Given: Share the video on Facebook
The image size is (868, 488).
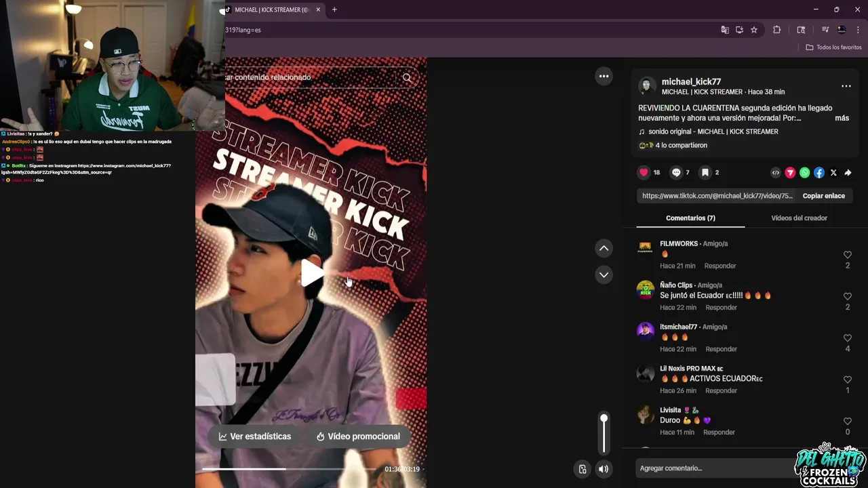Looking at the screenshot, I should pyautogui.click(x=819, y=173).
